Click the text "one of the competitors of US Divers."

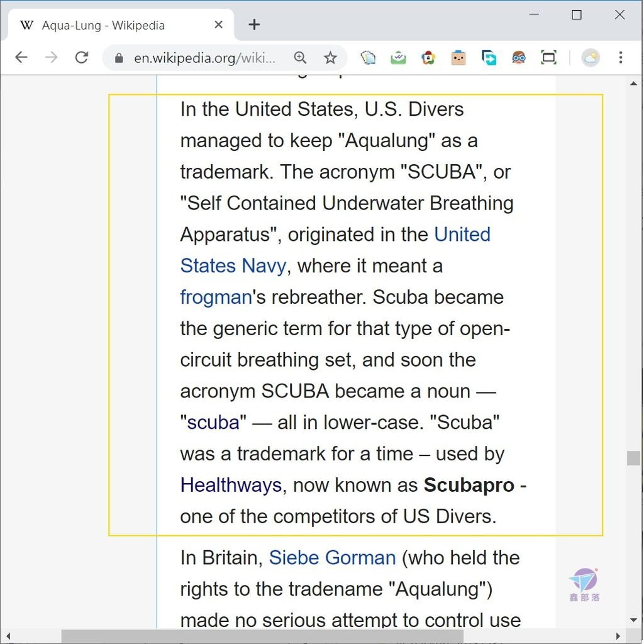point(338,516)
